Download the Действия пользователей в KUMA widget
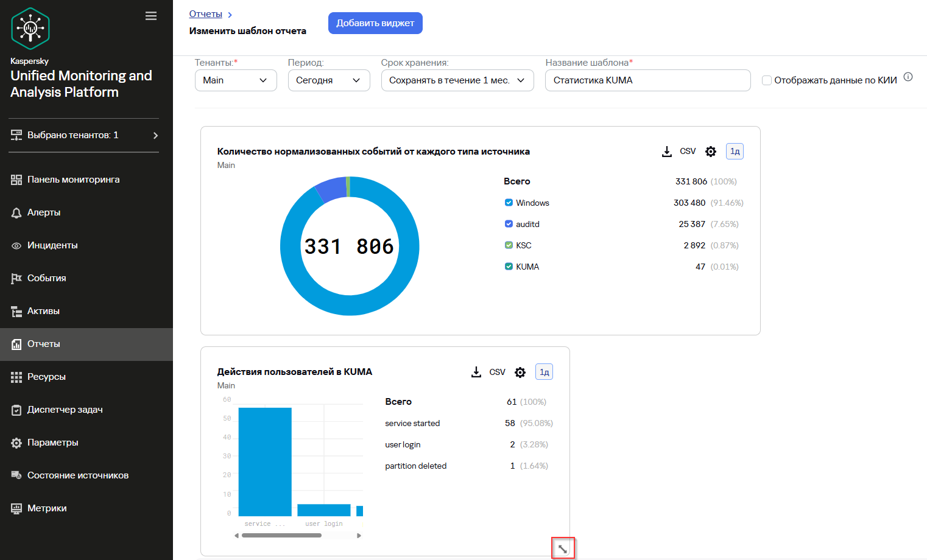927x560 pixels. pyautogui.click(x=476, y=372)
